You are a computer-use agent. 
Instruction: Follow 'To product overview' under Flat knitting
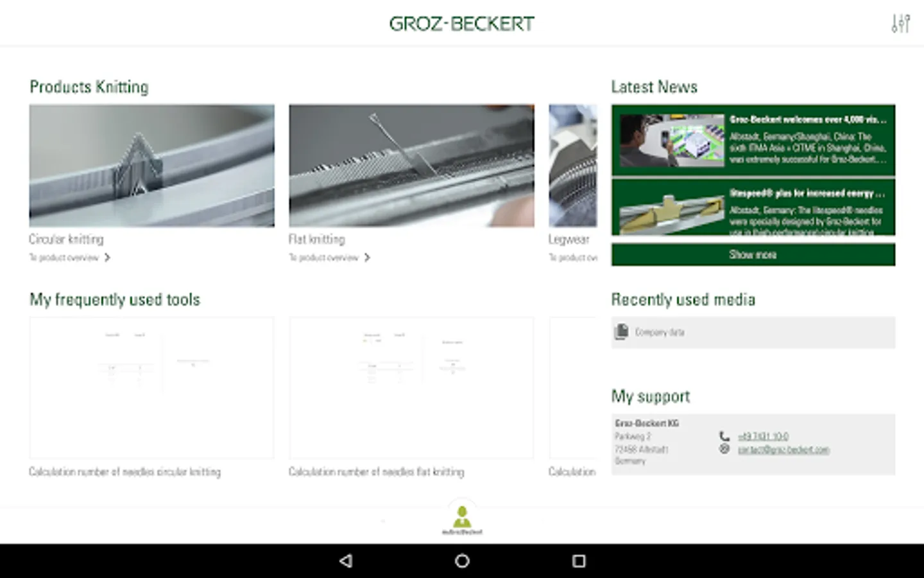323,258
